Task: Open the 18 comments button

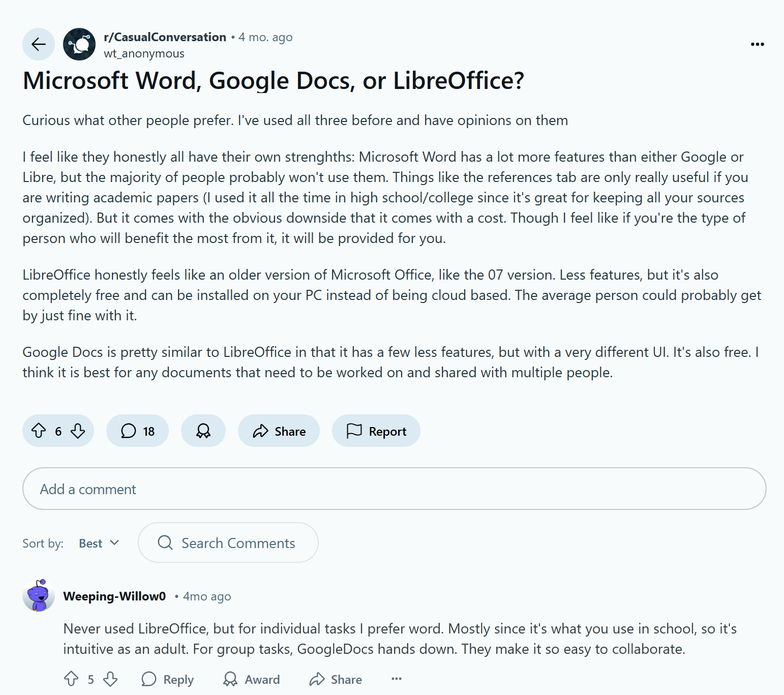Action: pos(137,431)
